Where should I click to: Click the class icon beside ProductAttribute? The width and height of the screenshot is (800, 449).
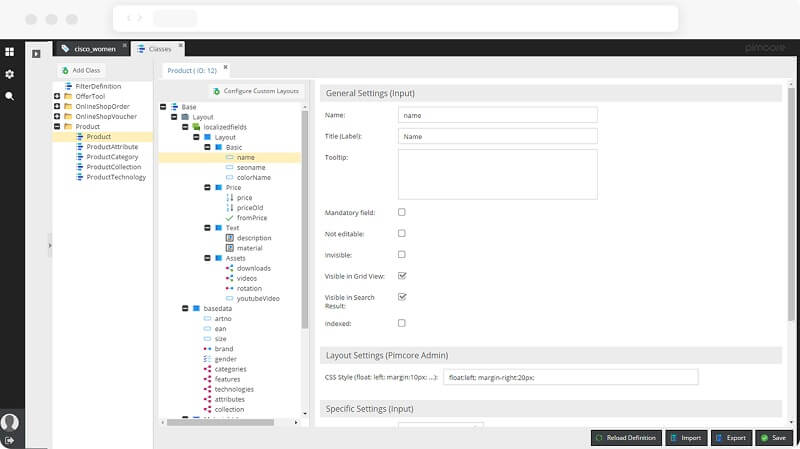80,146
